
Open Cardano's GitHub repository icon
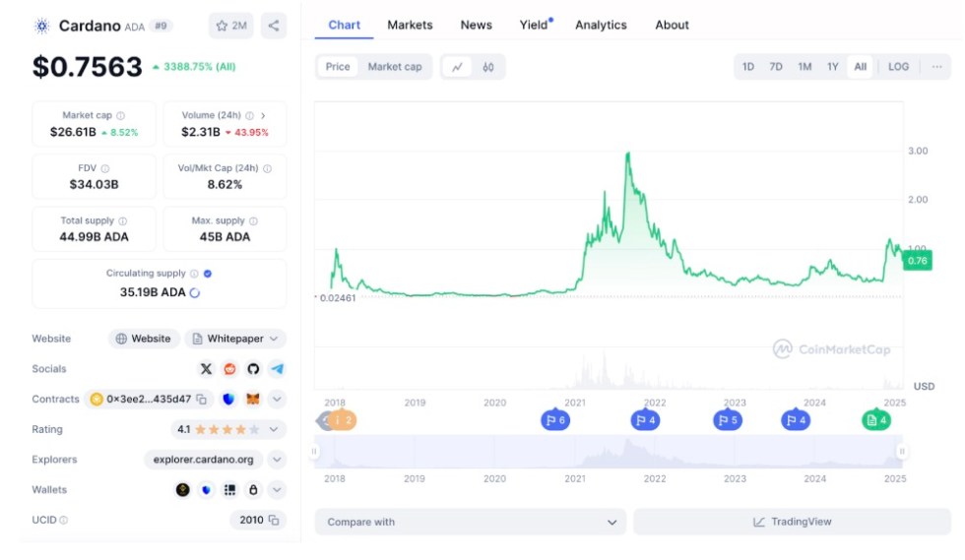[x=253, y=369]
